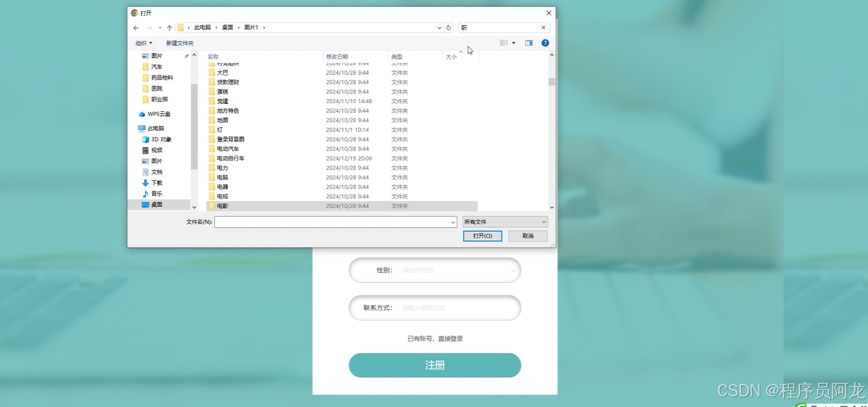The height and width of the screenshot is (407, 868).
Task: Open the recent locations dropdown arrow
Action: coord(160,28)
